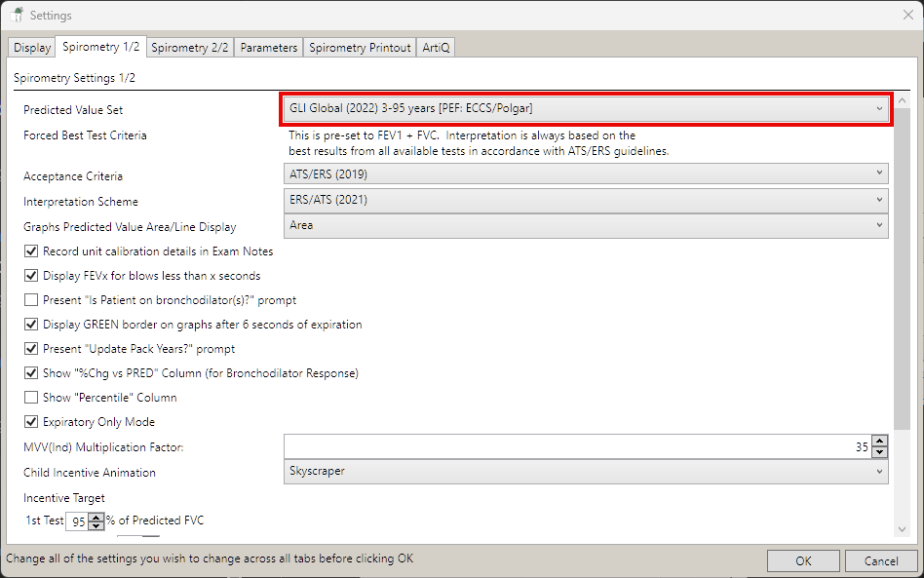The image size is (924, 578).
Task: Open the Child Incentive Animation dropdown
Action: (586, 472)
